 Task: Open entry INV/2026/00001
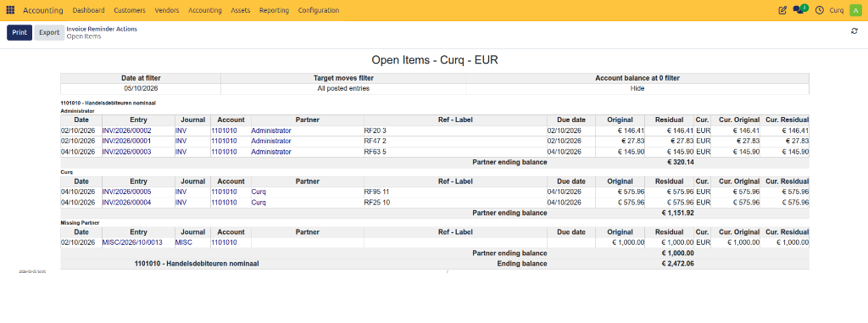127,142
